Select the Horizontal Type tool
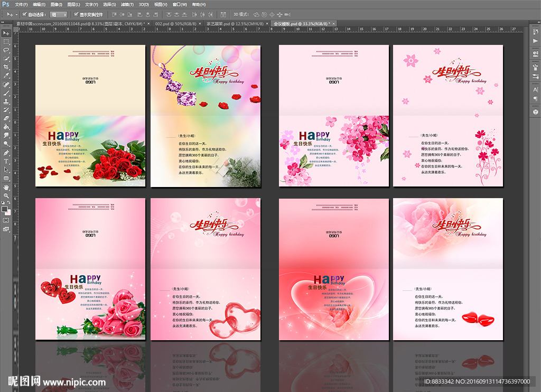This screenshot has height=392, width=541. (6, 161)
